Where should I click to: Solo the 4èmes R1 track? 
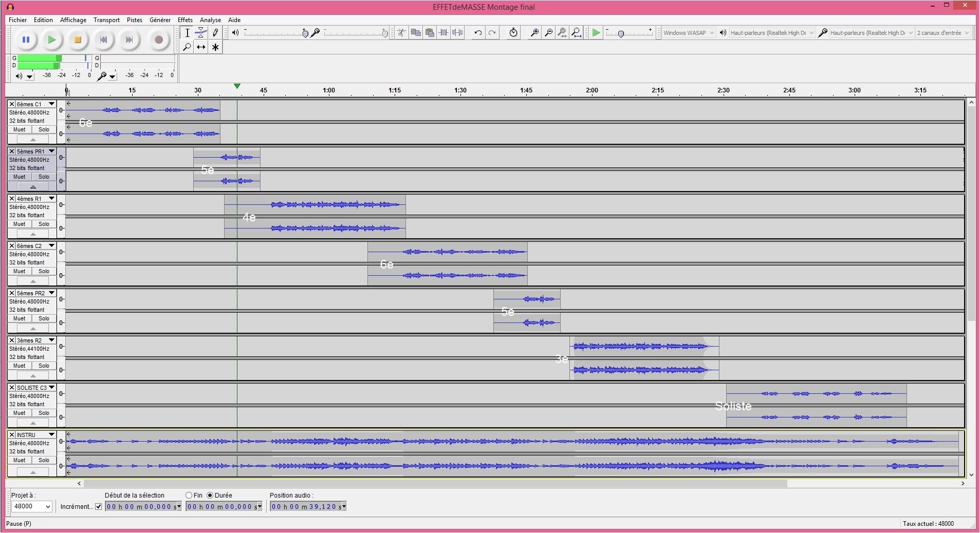point(44,224)
